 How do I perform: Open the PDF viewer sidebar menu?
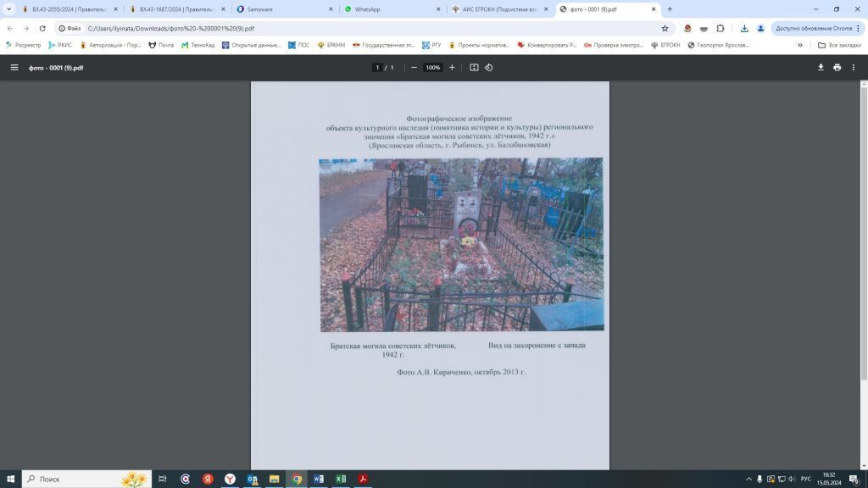[14, 68]
